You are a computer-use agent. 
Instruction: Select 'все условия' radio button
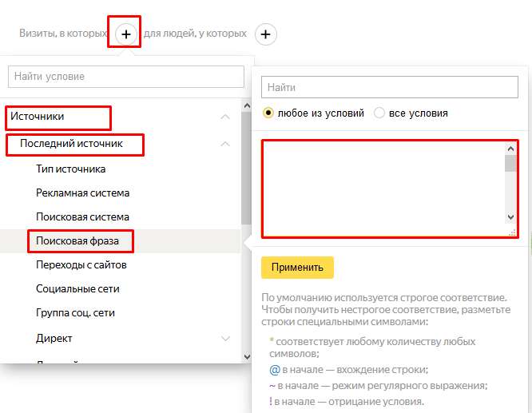pos(379,113)
